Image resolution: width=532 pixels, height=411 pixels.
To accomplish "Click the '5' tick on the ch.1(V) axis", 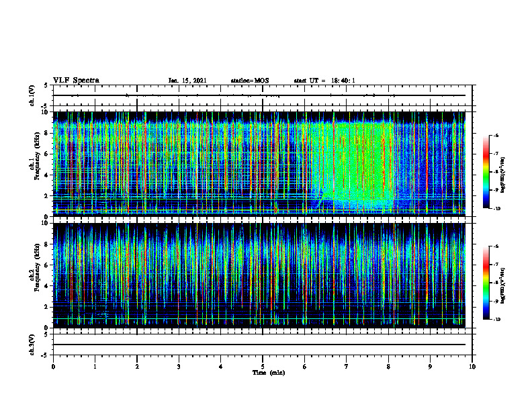I will coord(46,85).
